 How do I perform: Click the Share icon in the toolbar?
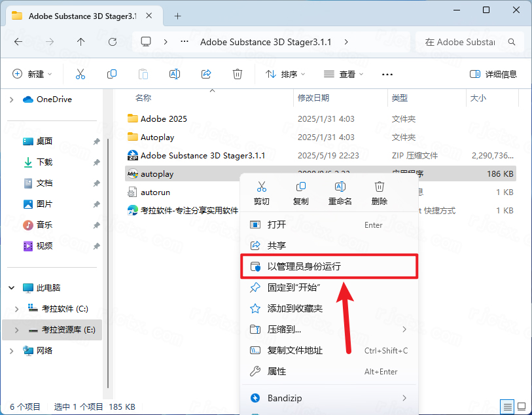tap(206, 73)
